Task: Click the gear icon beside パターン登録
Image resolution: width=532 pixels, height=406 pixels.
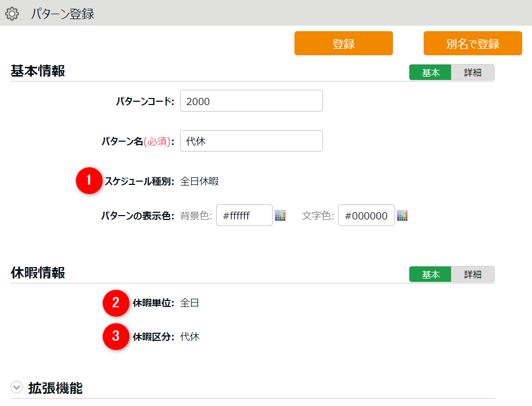Action: (x=12, y=14)
